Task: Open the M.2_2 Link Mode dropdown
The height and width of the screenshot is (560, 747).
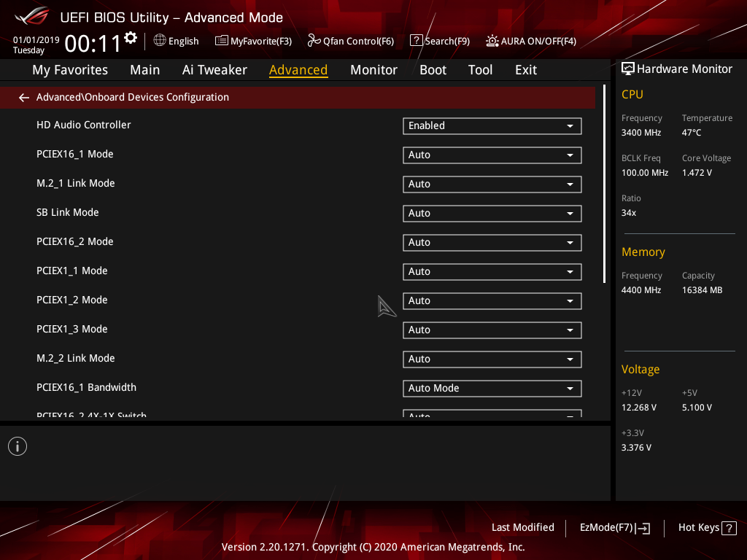Action: point(492,359)
